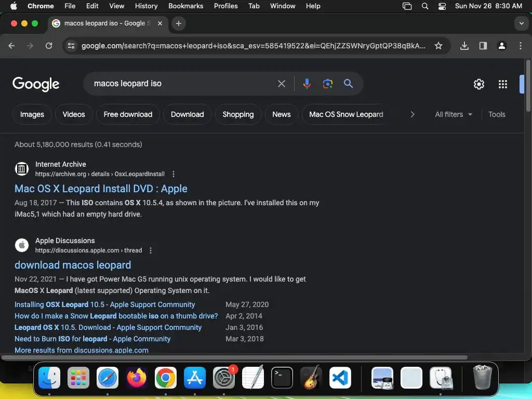Open the Apple menu
This screenshot has width=532, height=399.
14,6
